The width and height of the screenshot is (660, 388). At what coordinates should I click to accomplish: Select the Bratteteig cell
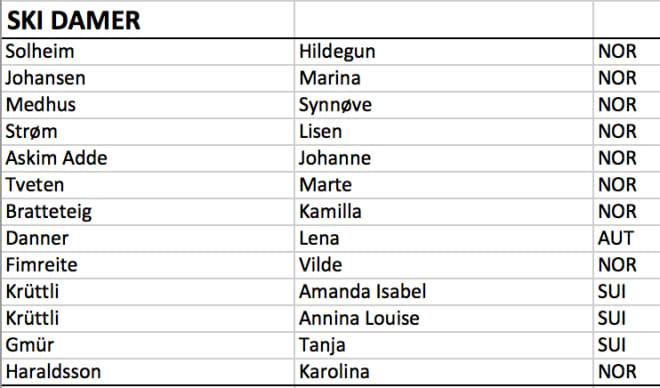(x=148, y=212)
